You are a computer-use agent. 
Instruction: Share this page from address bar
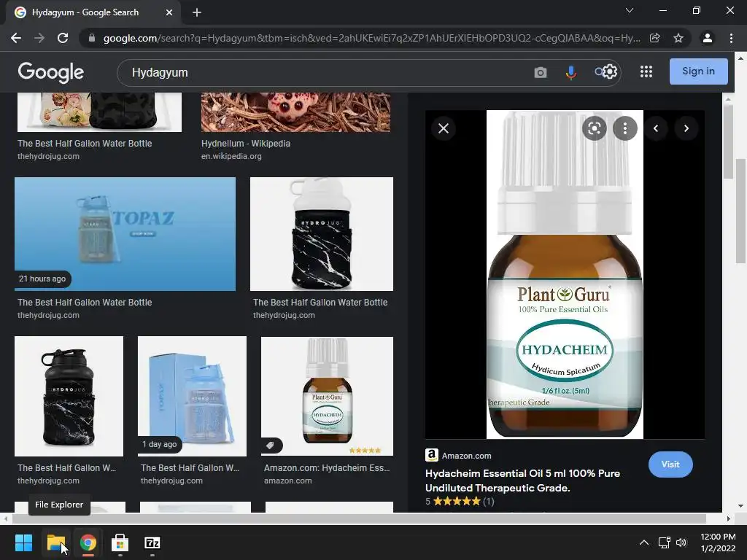(655, 38)
